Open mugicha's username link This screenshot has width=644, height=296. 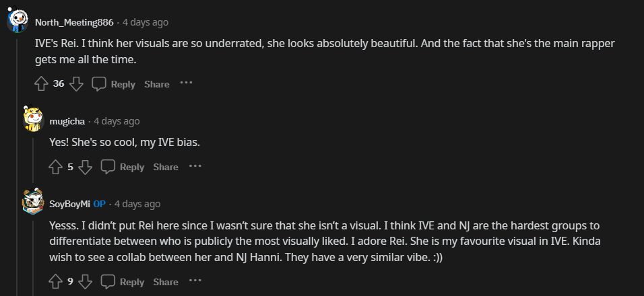[x=67, y=121]
